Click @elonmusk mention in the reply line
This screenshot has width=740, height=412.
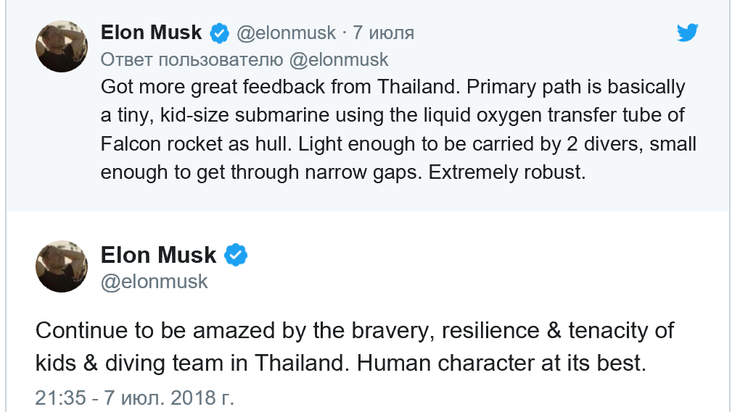[341, 60]
